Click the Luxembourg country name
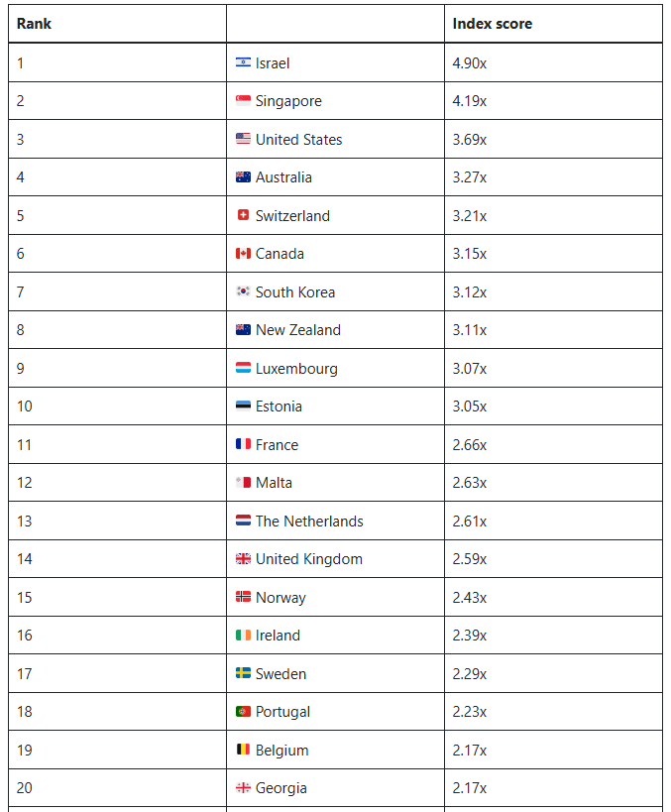This screenshot has height=812, width=671. click(x=296, y=369)
